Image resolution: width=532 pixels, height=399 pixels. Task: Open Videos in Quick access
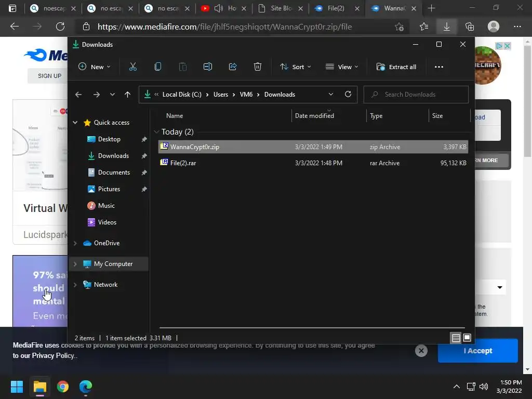(x=107, y=222)
